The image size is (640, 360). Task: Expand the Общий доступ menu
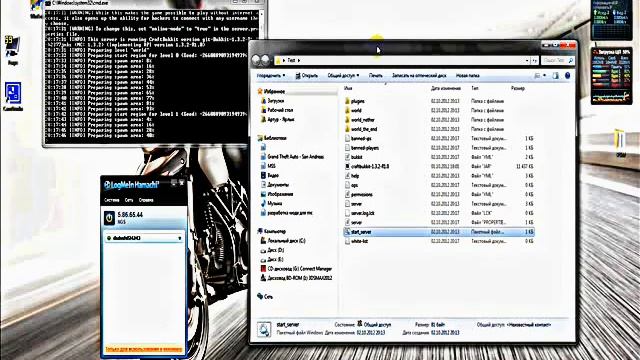(343, 76)
